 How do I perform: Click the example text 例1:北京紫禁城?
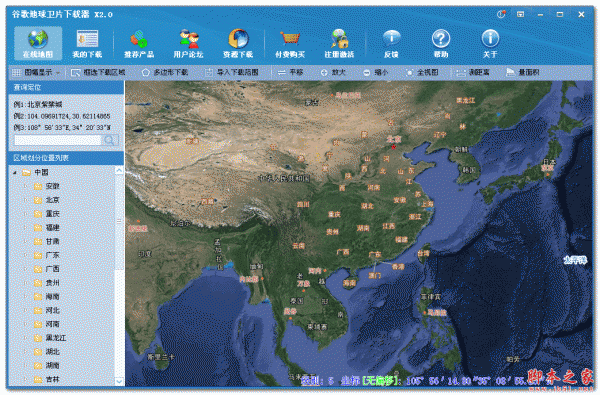click(38, 104)
